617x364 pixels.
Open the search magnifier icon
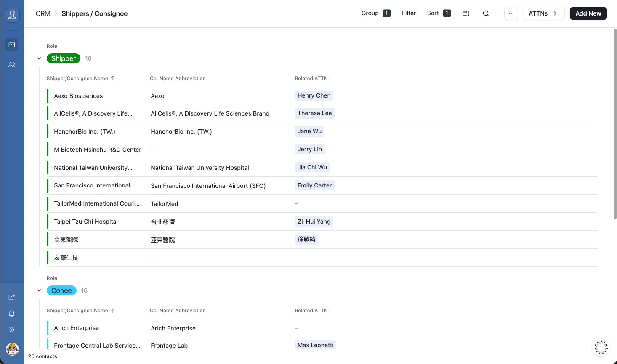(486, 13)
